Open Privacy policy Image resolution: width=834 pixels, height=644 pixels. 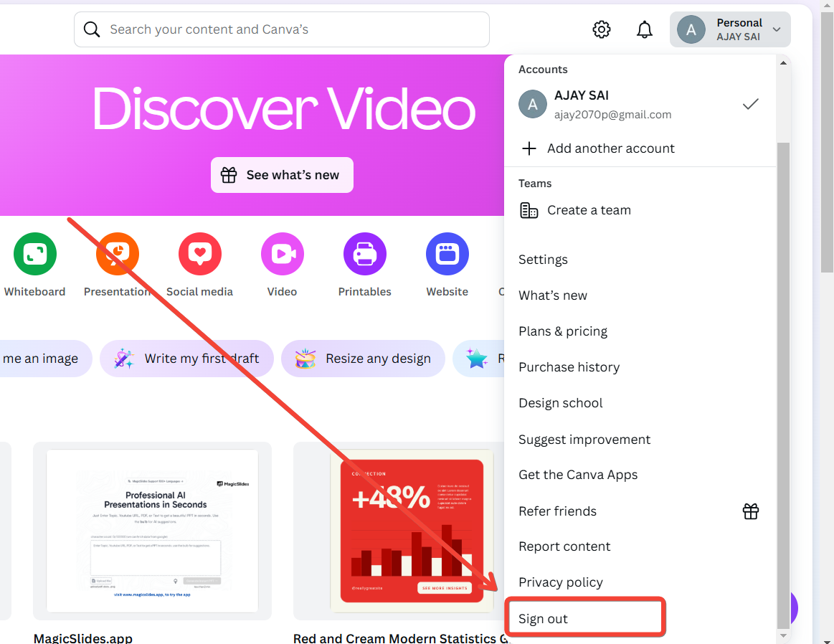pos(640,582)
